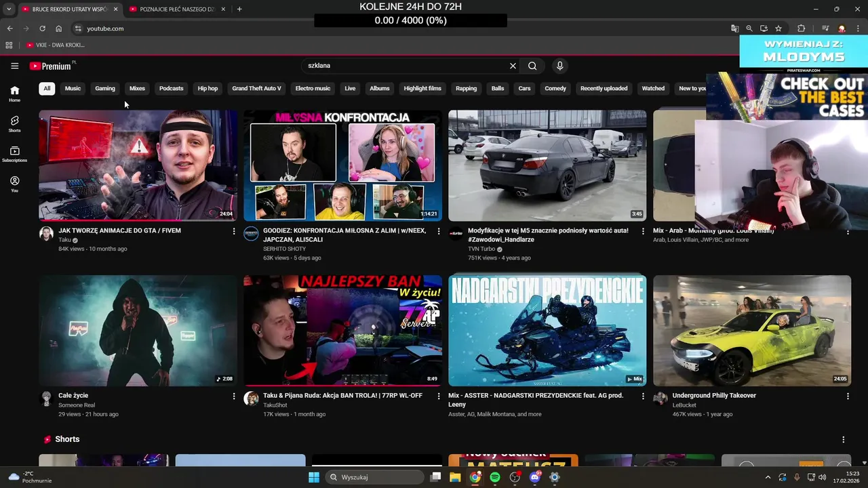Viewport: 868px width, 488px height.
Task: Open options for Underground Philly Takeover video
Action: coord(848,396)
